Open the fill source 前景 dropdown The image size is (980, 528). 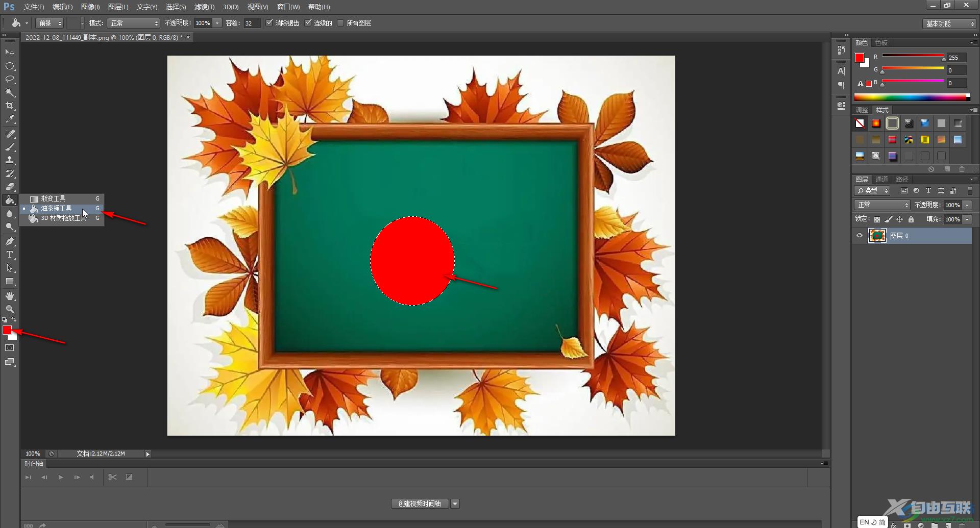[50, 23]
